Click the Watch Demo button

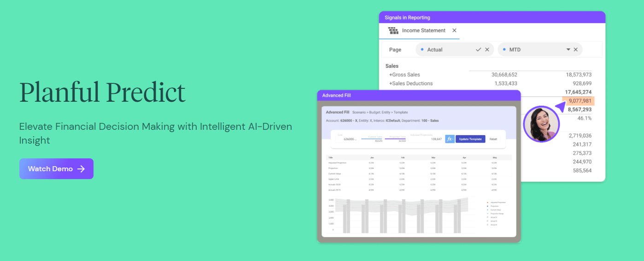56,169
